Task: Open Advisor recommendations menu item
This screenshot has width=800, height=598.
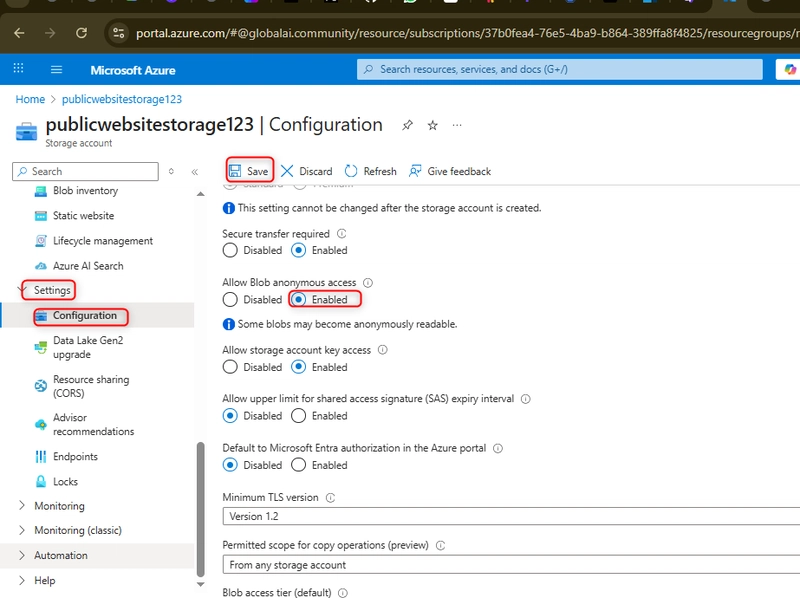Action: pyautogui.click(x=93, y=425)
